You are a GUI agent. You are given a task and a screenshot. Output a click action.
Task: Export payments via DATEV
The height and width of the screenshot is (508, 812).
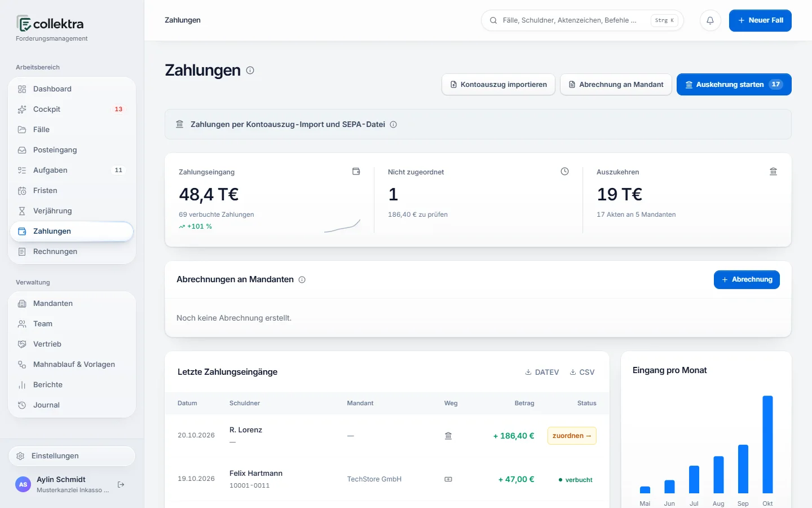tap(542, 373)
